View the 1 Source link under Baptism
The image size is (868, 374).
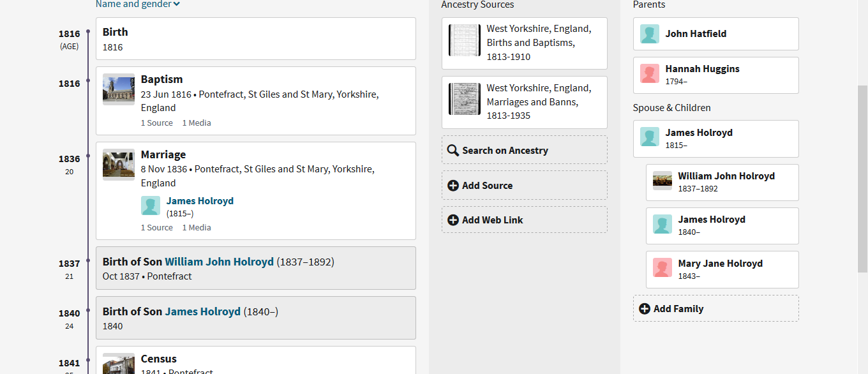point(157,123)
